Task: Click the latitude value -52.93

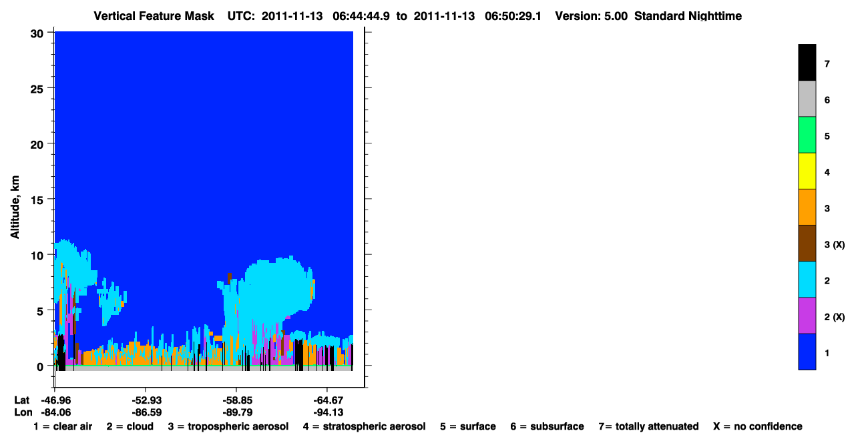Action: (x=146, y=400)
